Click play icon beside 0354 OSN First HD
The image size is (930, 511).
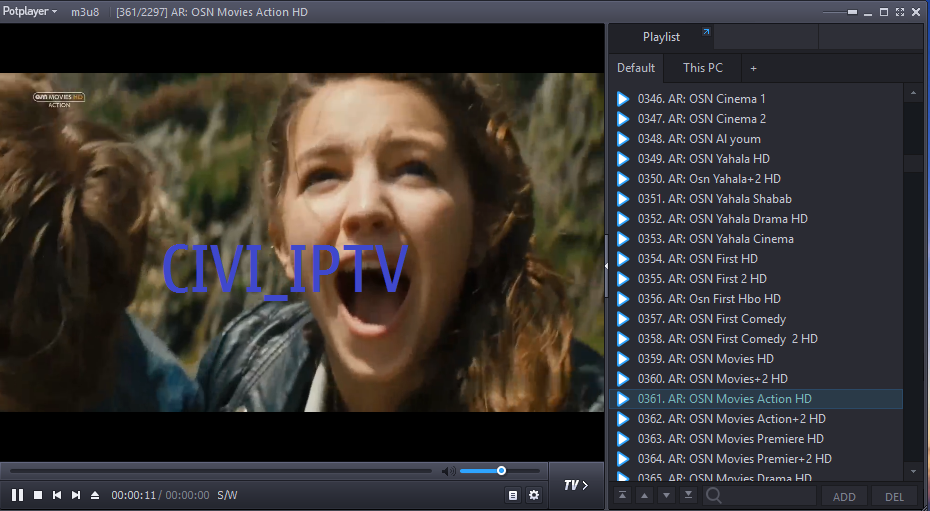point(623,259)
